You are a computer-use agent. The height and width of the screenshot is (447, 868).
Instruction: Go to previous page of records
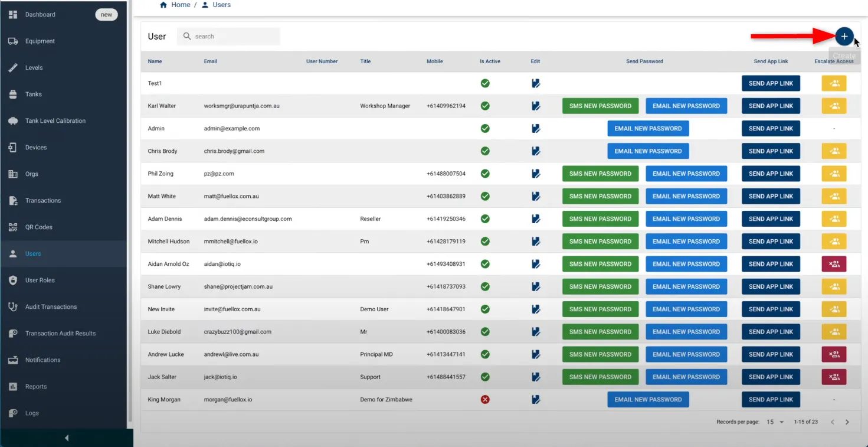[x=833, y=422]
